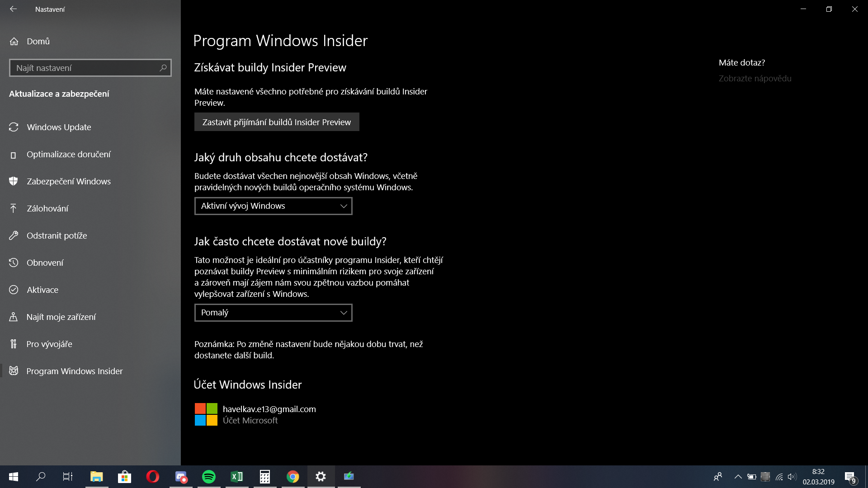The image size is (868, 488).
Task: Expand the Aktivní vývoj Windows dropdown
Action: click(273, 206)
